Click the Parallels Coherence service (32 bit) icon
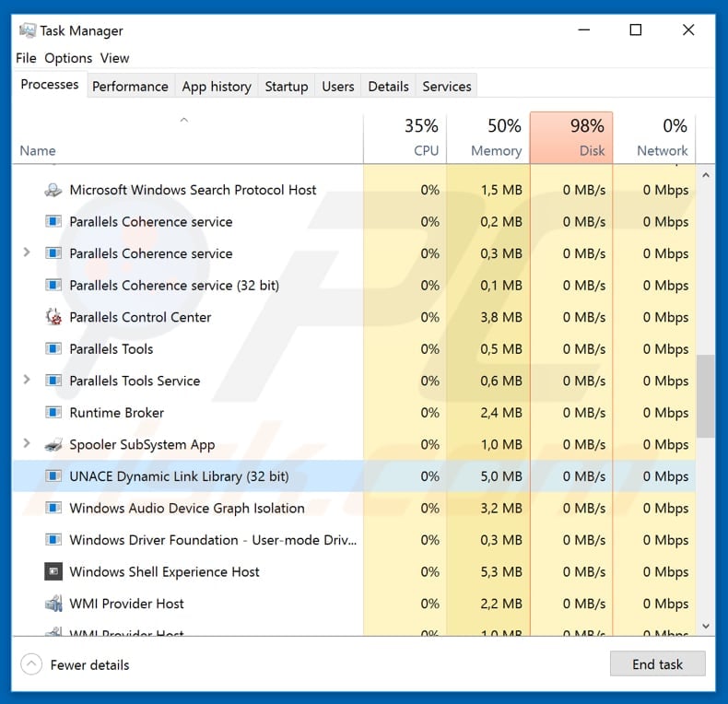The image size is (728, 704). (x=53, y=285)
